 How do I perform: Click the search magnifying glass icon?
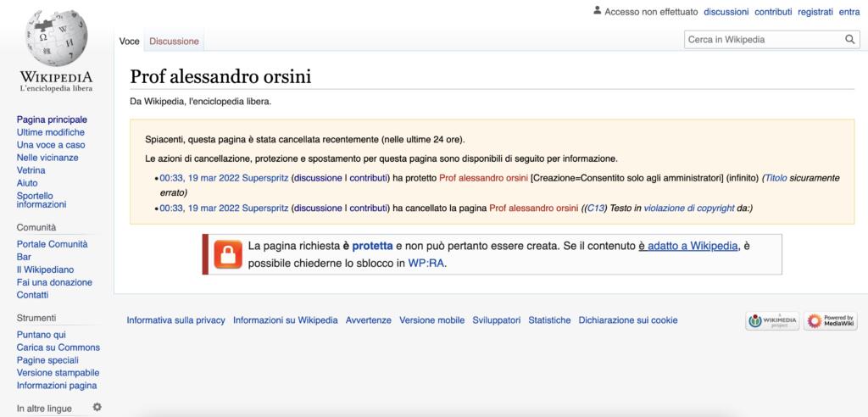point(850,39)
